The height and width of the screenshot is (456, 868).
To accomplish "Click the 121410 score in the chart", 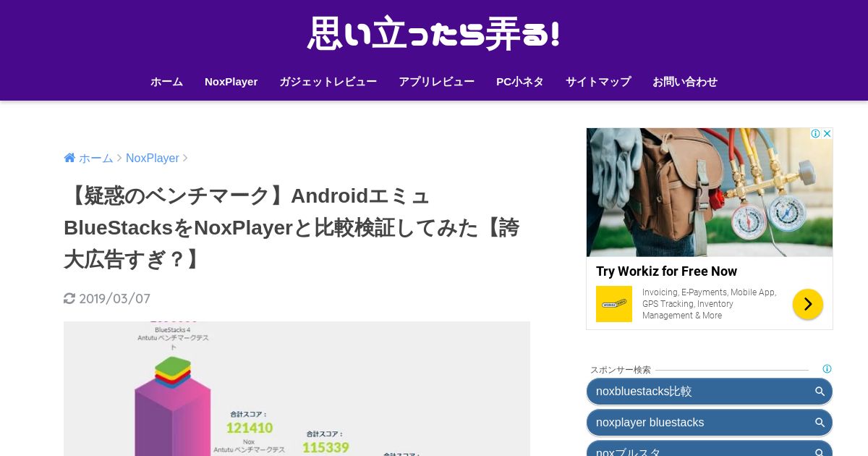I will pyautogui.click(x=250, y=428).
